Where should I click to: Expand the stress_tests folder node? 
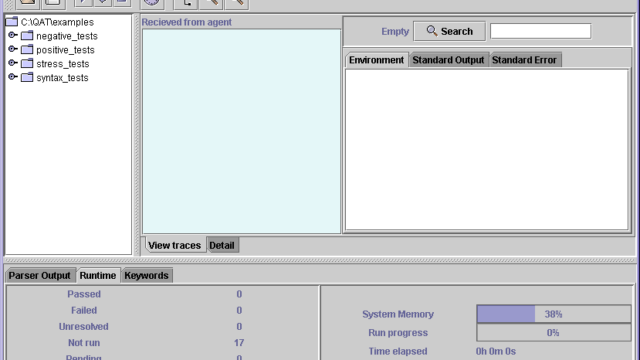coord(13,63)
